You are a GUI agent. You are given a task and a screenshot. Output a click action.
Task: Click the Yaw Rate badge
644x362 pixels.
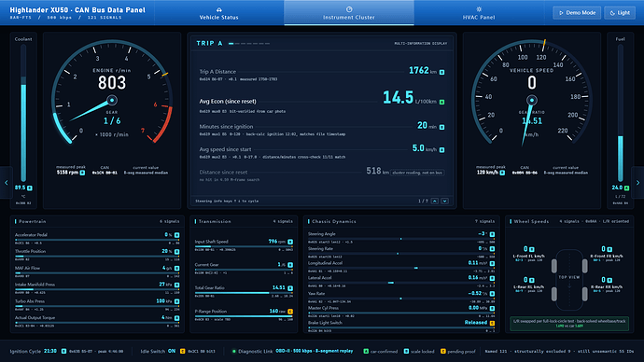pyautogui.click(x=492, y=294)
